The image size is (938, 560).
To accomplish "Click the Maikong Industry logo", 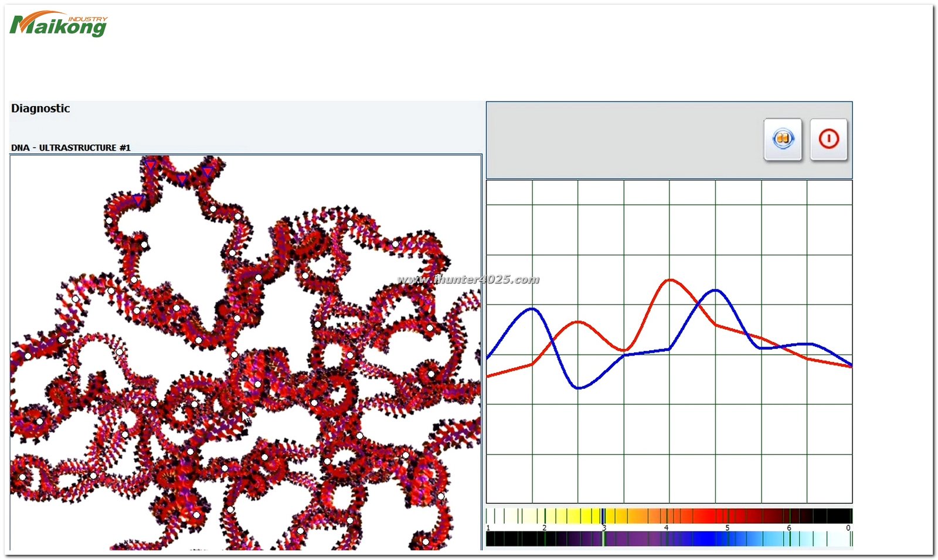I will click(x=59, y=25).
